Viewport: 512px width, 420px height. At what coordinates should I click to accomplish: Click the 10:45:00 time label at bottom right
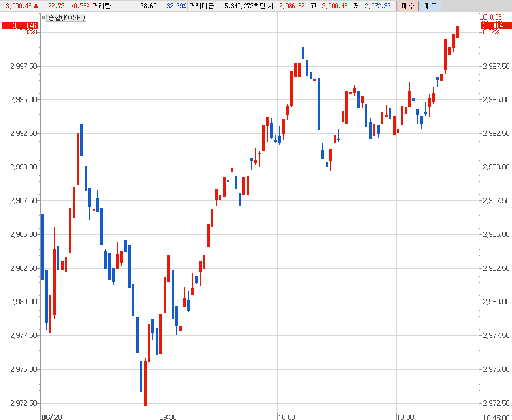tap(495, 417)
